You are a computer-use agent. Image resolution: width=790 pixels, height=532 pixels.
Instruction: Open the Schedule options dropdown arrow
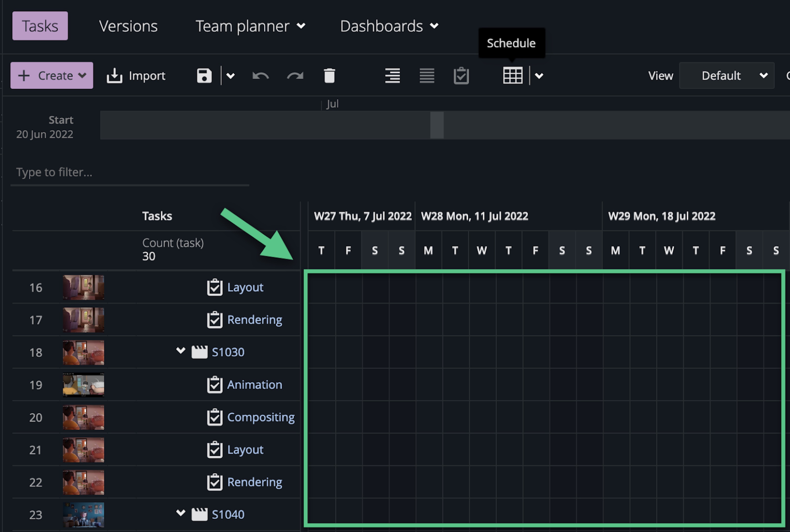pos(539,75)
